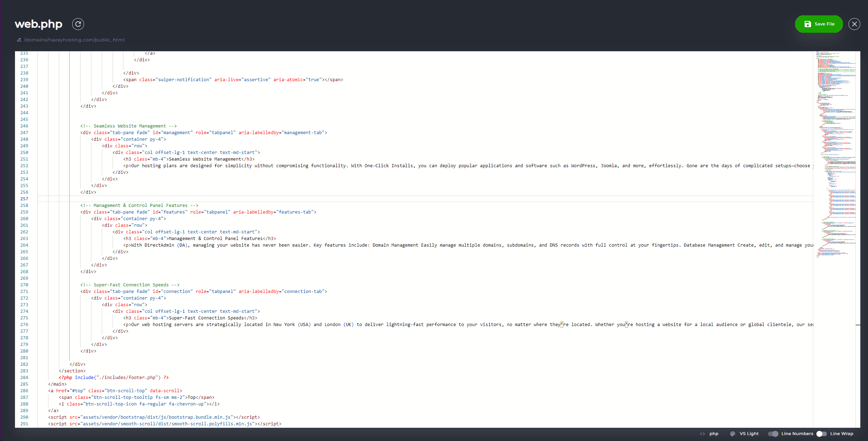Click the closing </main> tag on line 285
Screen dimensions: 868x441
(x=58, y=384)
